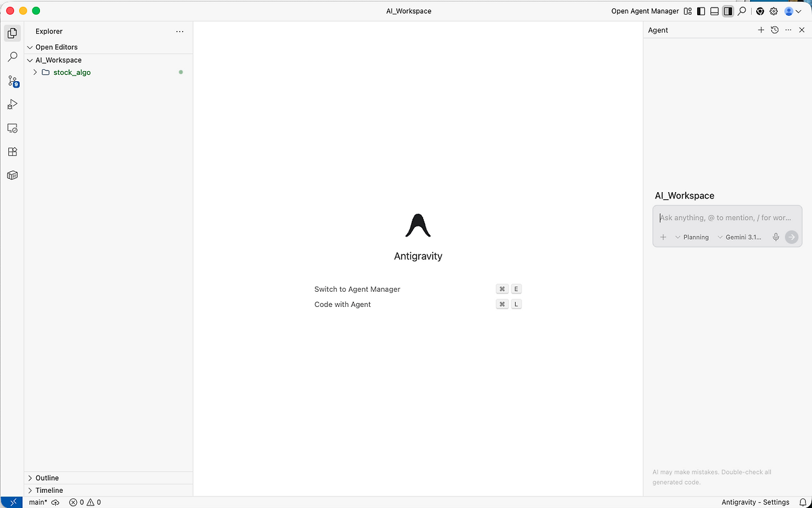Toggle the bottom panel visibility
This screenshot has width=812, height=508.
[x=714, y=11]
